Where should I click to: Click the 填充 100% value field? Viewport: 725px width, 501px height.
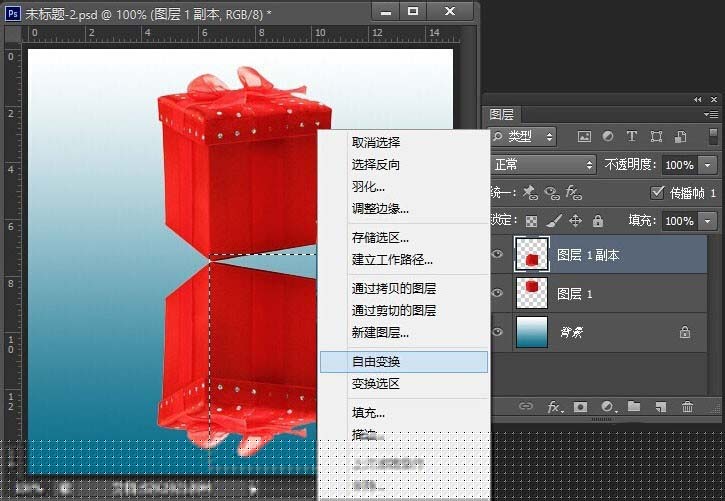680,221
